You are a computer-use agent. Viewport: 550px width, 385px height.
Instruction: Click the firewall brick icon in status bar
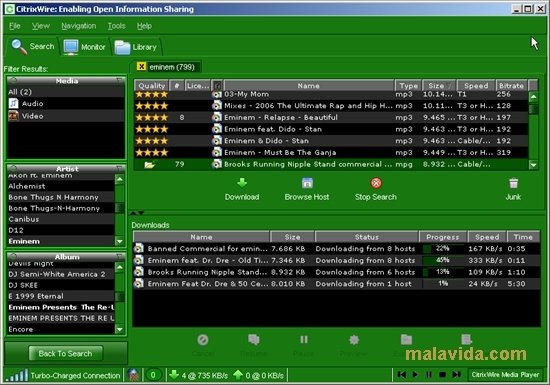pyautogui.click(x=133, y=375)
